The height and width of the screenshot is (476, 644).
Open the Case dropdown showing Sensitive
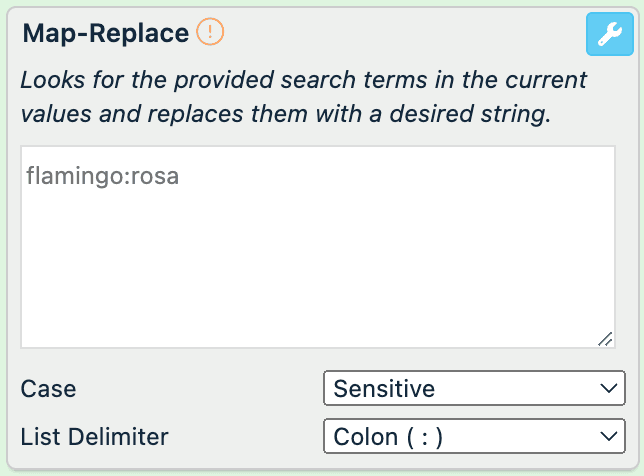coord(474,388)
